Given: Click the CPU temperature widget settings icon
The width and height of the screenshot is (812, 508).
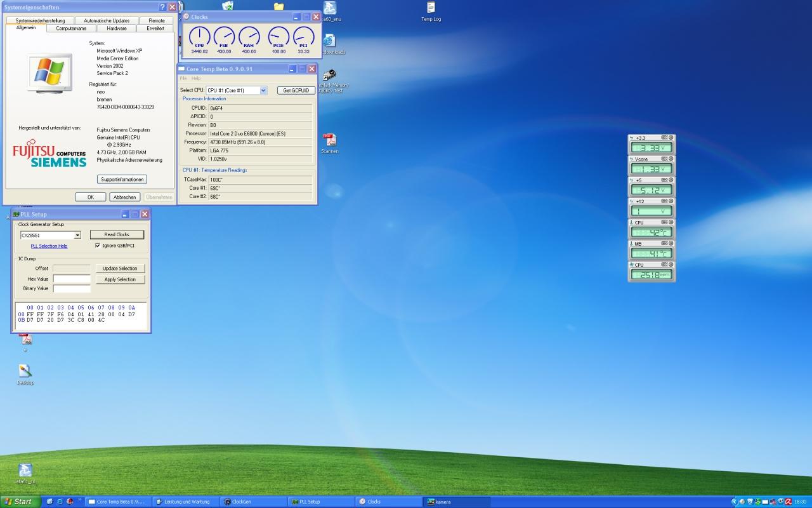Looking at the screenshot, I should (664, 223).
